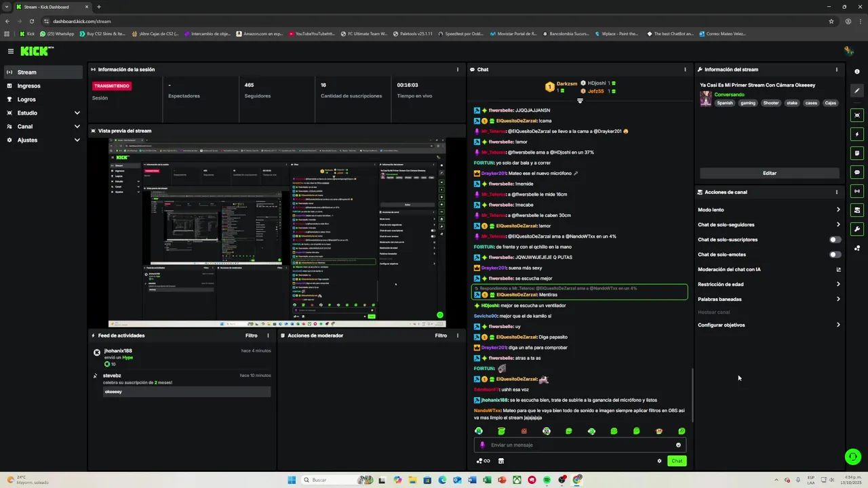
Task: Click the three-dots cluster icon in right rail
Action: (857, 248)
